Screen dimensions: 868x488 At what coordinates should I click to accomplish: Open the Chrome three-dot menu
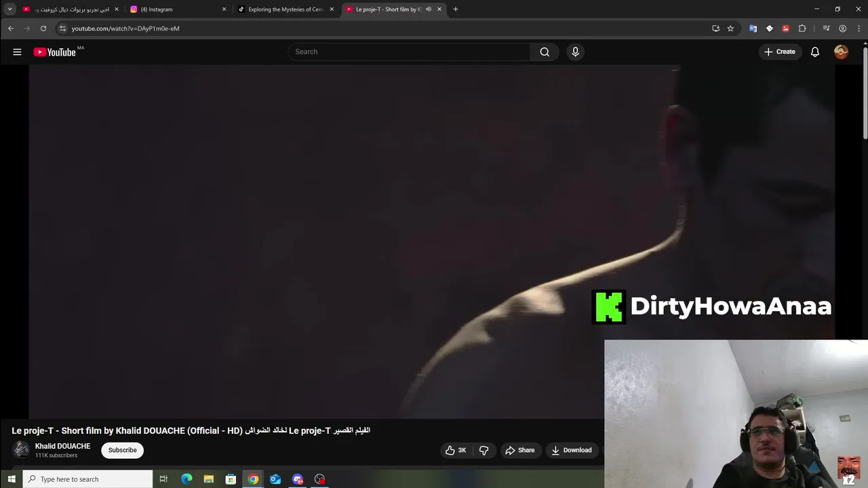pyautogui.click(x=859, y=28)
